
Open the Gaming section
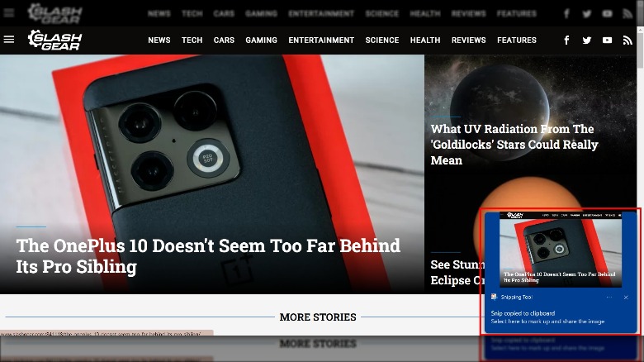[261, 40]
